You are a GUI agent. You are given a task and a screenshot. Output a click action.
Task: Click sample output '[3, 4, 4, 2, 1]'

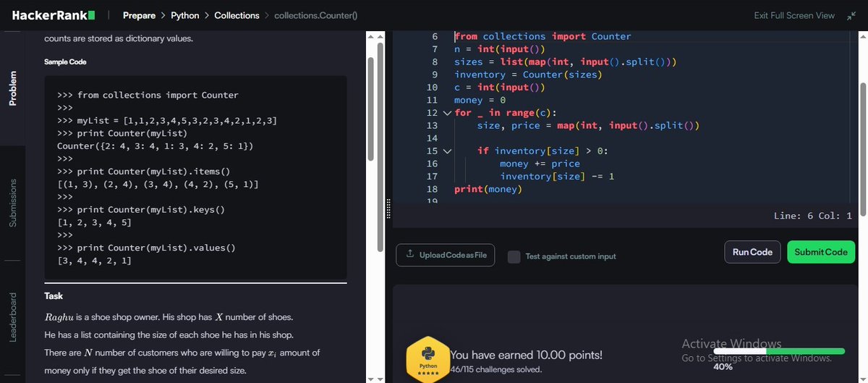pos(94,261)
